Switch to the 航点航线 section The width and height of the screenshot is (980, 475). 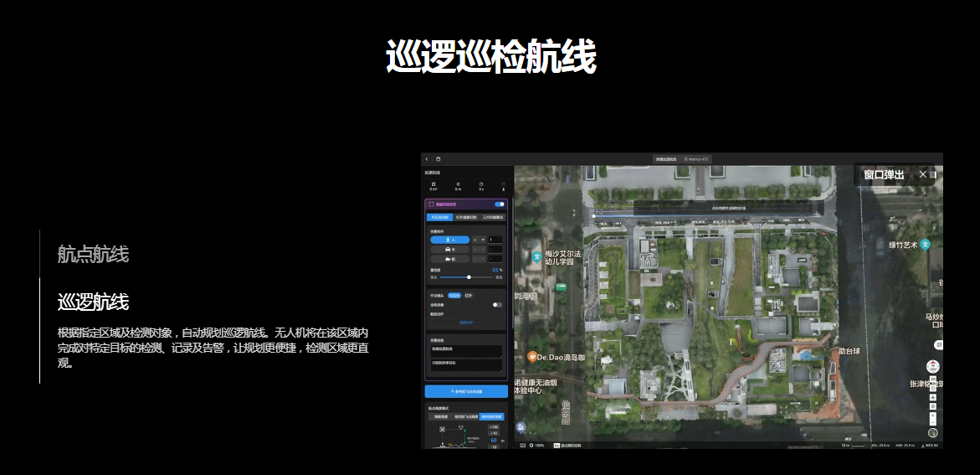(x=93, y=254)
